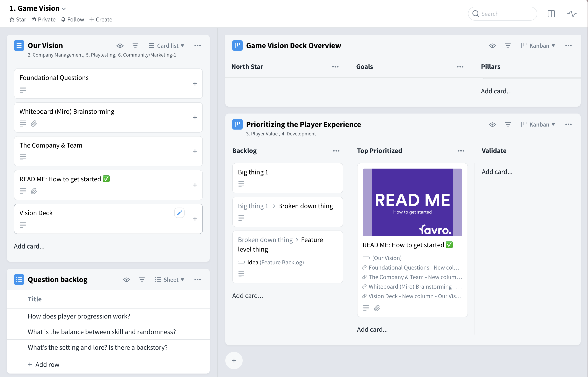Image resolution: width=588 pixels, height=377 pixels.
Task: Click attachment paperclip on Whiteboard Brainstorming card
Action: (x=34, y=123)
